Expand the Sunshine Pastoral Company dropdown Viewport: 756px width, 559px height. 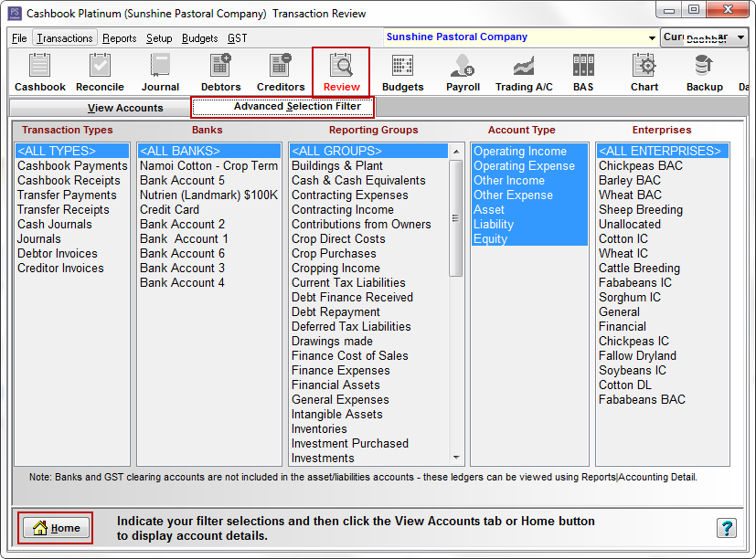pyautogui.click(x=652, y=37)
